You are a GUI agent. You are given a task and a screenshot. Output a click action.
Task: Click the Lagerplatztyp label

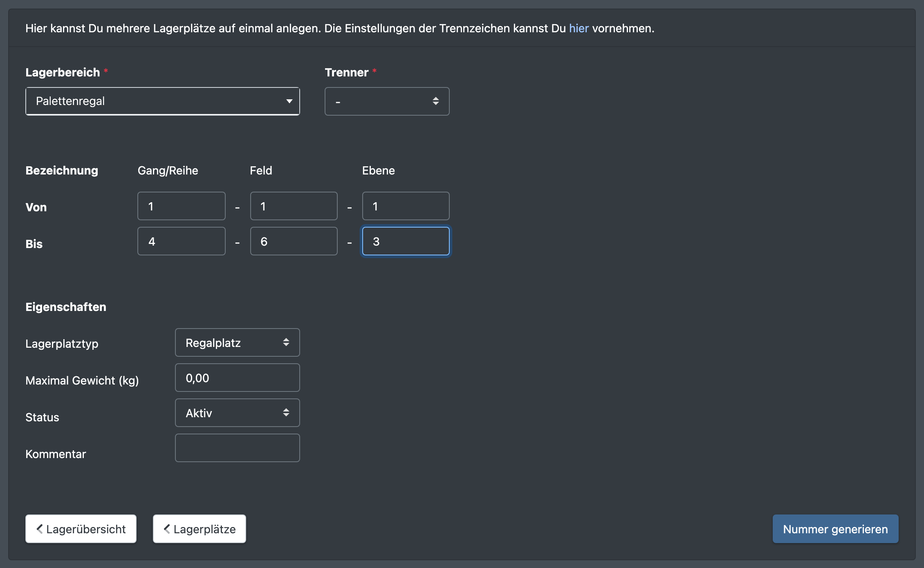62,344
